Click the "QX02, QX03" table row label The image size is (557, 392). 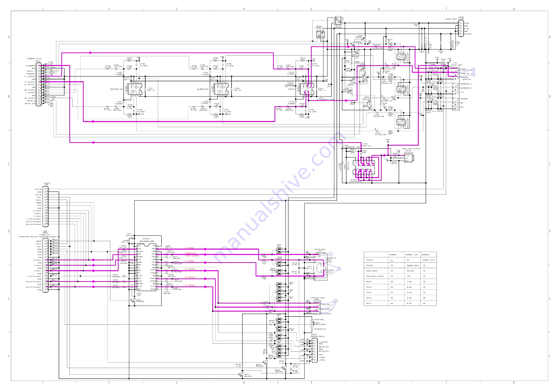tap(372, 271)
